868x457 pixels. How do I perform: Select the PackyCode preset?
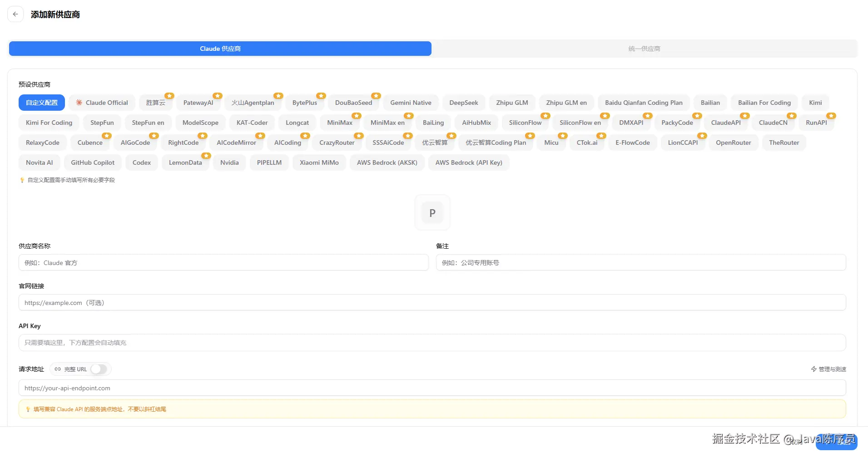[x=677, y=123]
